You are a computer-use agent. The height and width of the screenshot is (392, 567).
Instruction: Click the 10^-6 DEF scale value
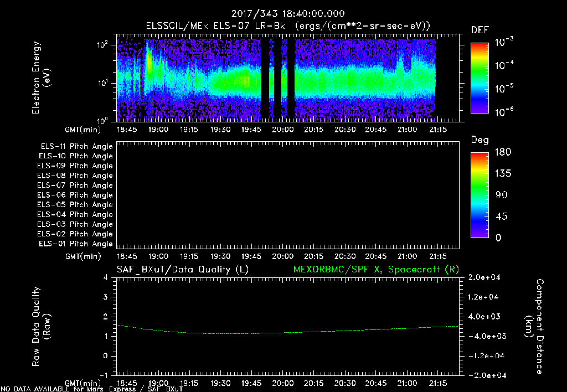pyautogui.click(x=504, y=112)
